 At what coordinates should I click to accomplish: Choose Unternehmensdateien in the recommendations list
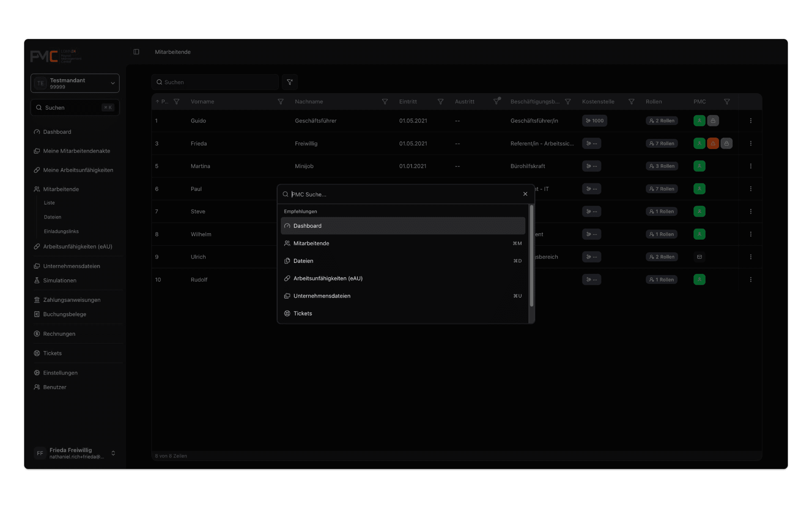pyautogui.click(x=403, y=296)
